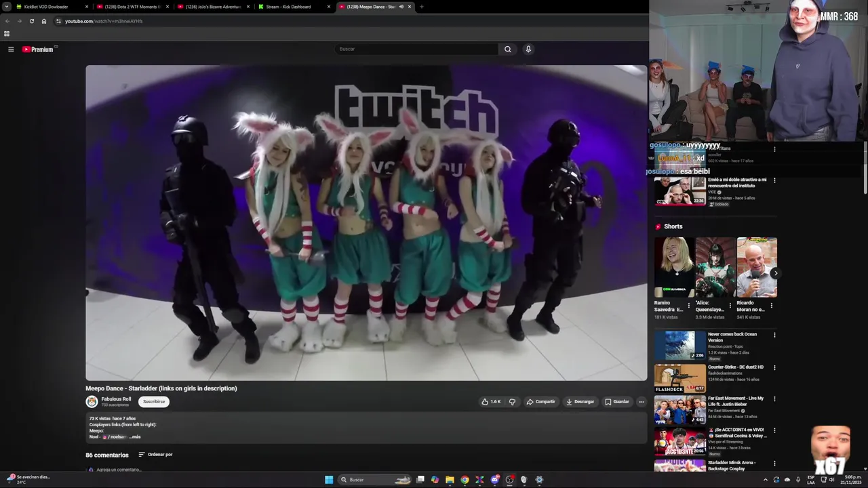Click the Fabulous Roll channel avatar

coord(92,401)
